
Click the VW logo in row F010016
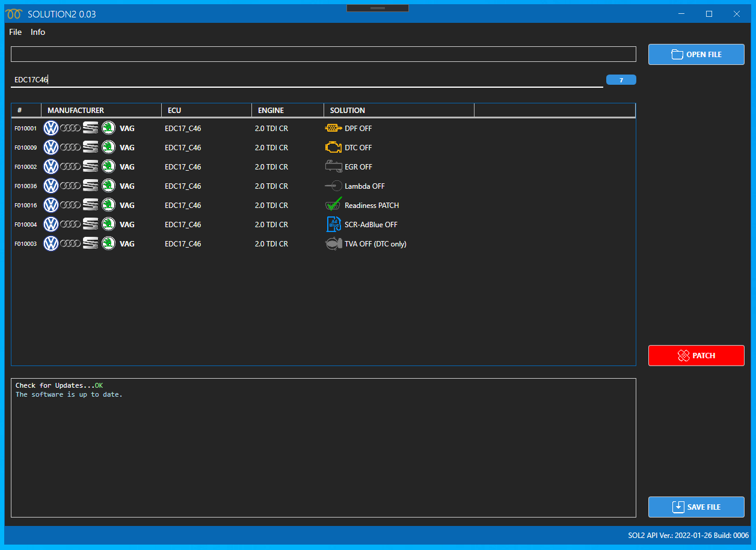pos(51,205)
